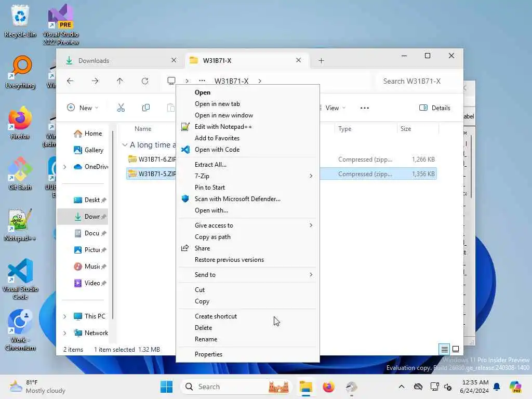Go up one folder level

point(120,81)
